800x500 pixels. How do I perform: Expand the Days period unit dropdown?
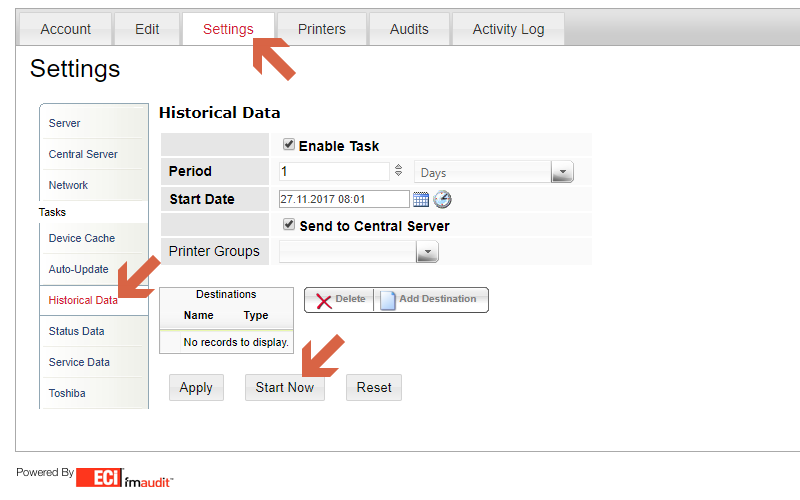click(x=562, y=172)
